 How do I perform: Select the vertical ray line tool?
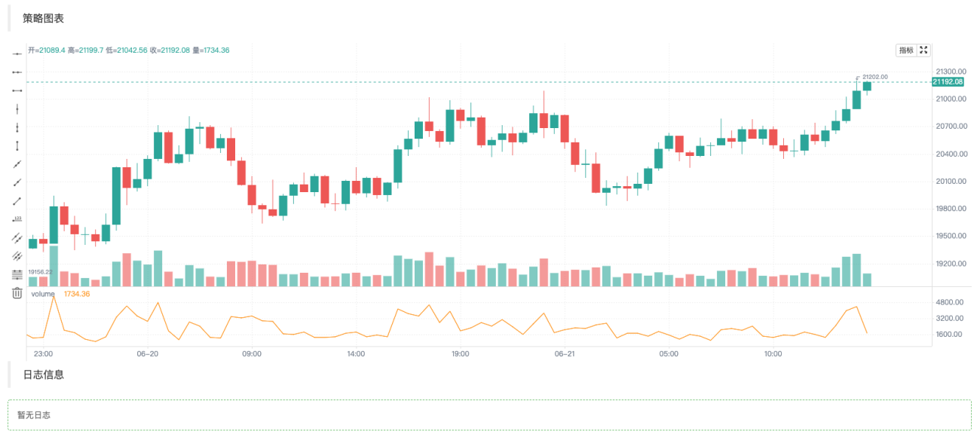[17, 127]
